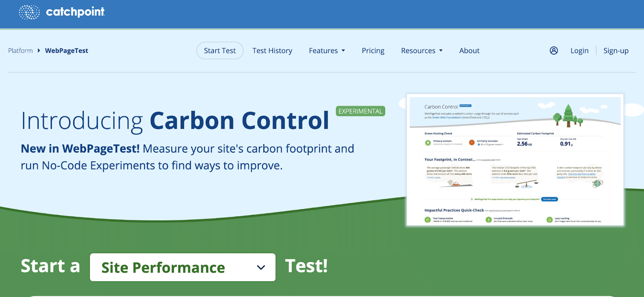The height and width of the screenshot is (297, 644).
Task: Open the Site Performance test type dropdown
Action: (183, 267)
